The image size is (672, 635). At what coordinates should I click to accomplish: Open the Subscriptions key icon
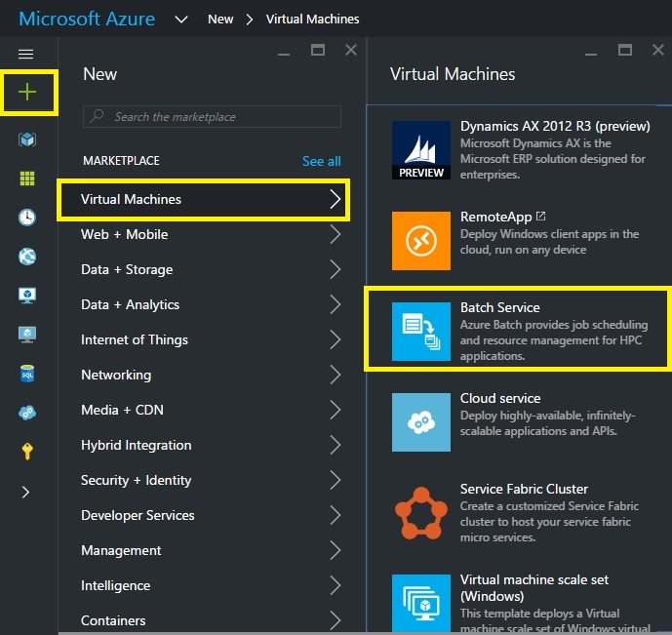(x=27, y=452)
